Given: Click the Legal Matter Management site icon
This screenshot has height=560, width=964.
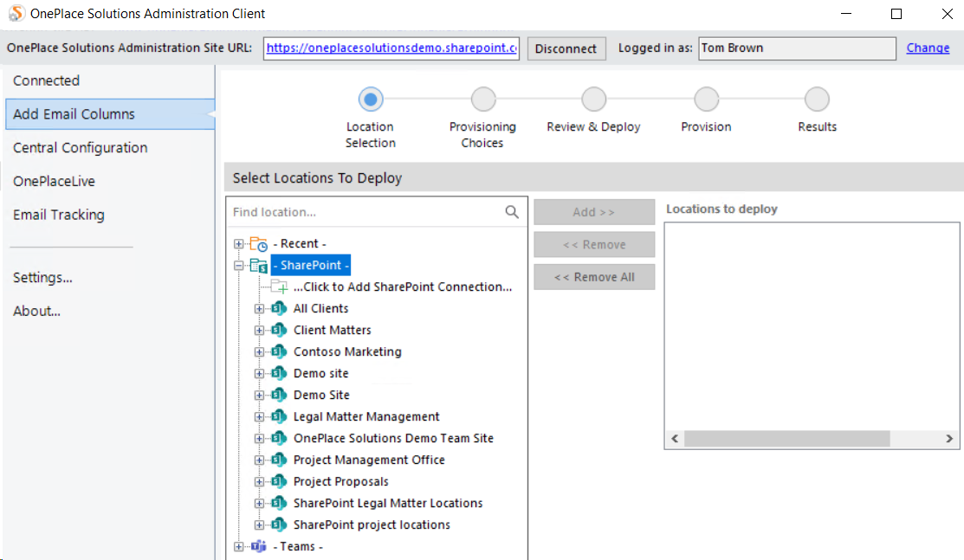Looking at the screenshot, I should (279, 417).
